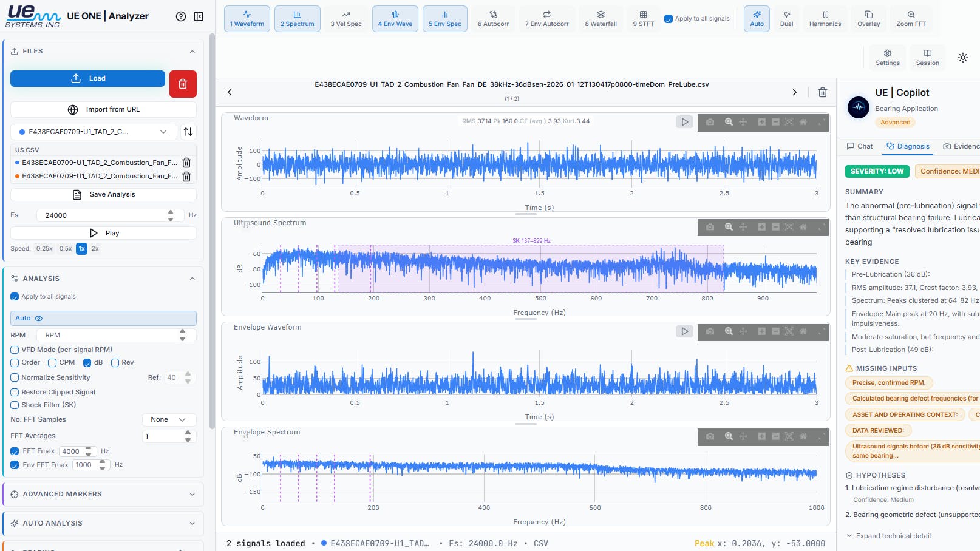
Task: Collapse the ANALYSIS section
Action: (192, 279)
